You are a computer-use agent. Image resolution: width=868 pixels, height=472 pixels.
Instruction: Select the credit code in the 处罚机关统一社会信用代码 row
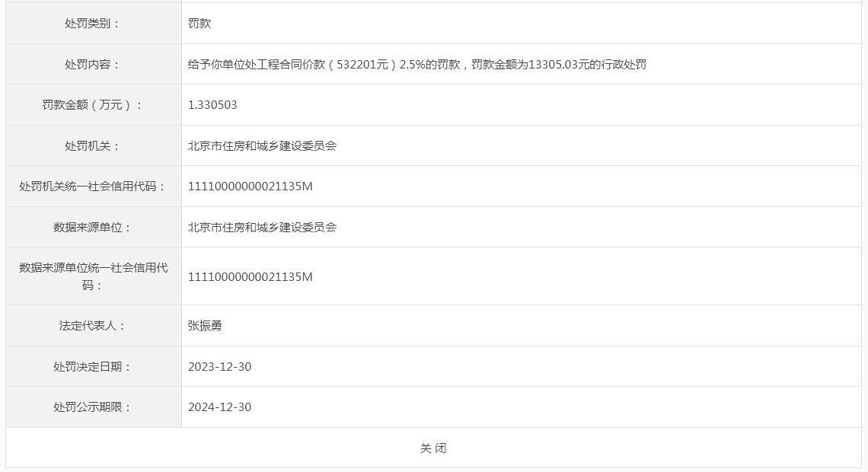[x=251, y=186]
